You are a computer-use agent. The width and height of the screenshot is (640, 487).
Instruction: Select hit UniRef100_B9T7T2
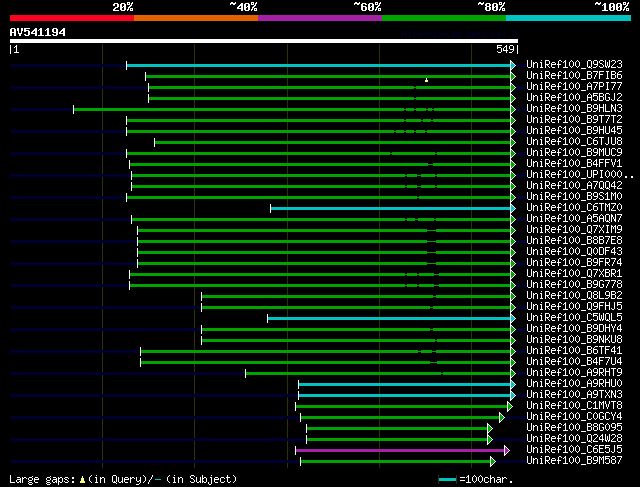(574, 120)
